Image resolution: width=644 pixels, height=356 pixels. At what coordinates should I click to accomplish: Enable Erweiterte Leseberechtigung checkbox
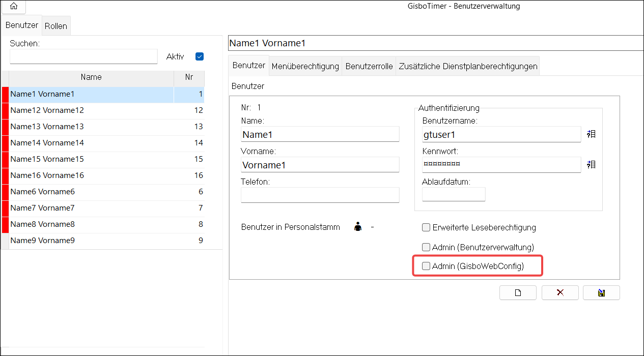point(427,227)
